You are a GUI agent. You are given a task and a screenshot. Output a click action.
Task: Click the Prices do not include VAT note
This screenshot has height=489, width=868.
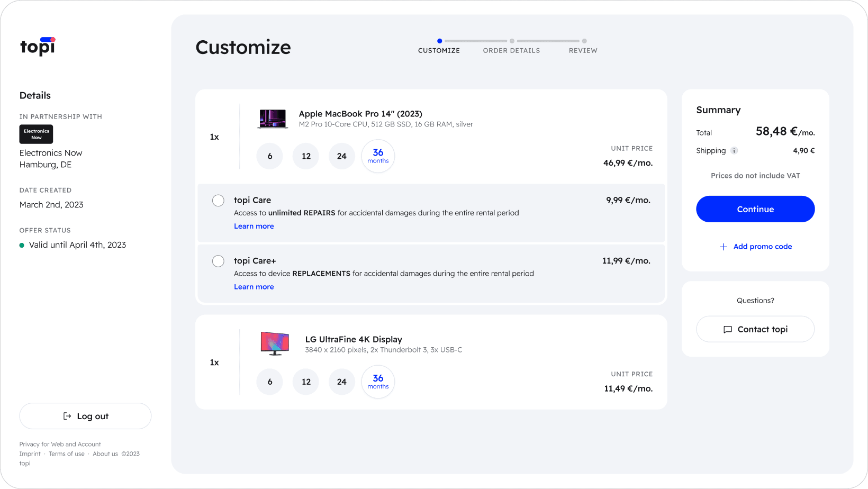(755, 176)
